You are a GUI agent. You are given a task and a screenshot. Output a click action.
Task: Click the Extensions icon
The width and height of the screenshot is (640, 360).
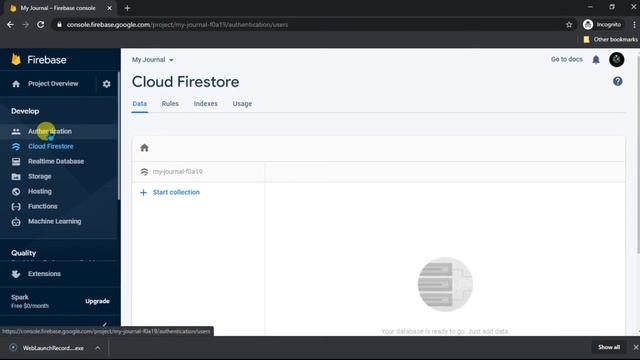16,274
